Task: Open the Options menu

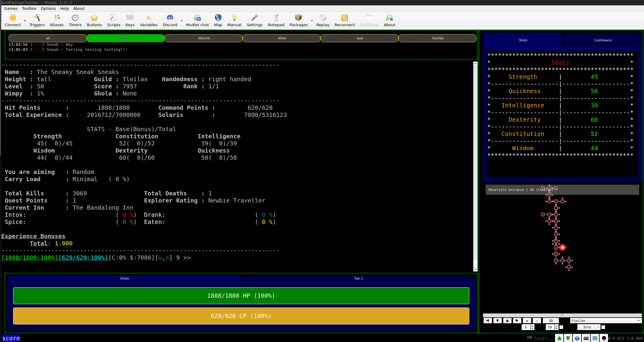Action: 48,8
